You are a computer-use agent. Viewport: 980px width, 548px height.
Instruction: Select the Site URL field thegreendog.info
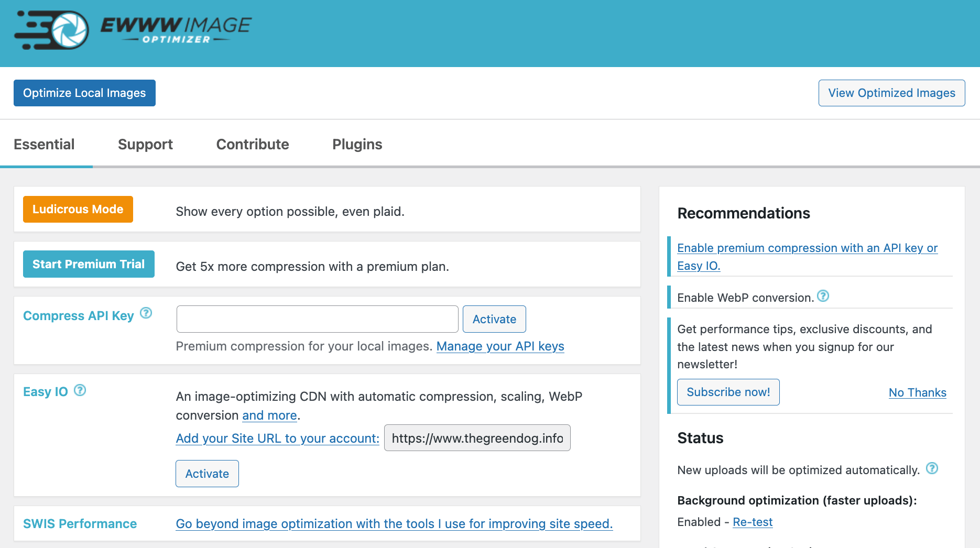coord(477,438)
